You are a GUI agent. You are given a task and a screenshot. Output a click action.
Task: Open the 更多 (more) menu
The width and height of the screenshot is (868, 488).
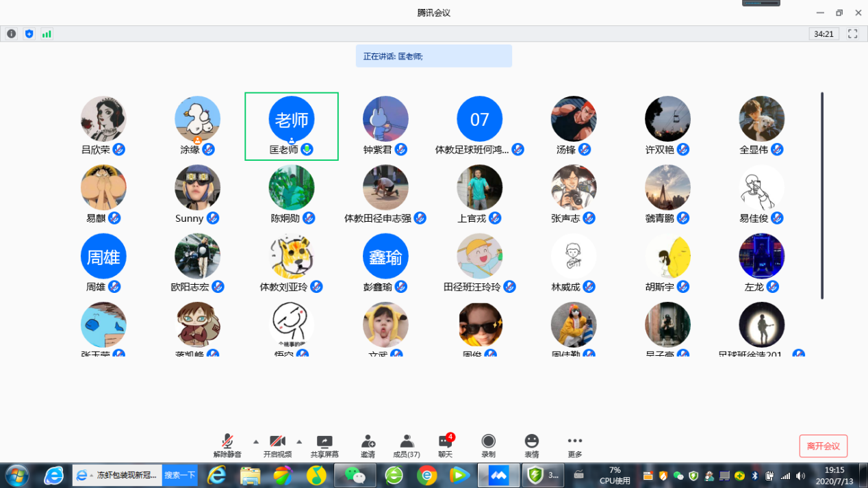[x=574, y=446]
